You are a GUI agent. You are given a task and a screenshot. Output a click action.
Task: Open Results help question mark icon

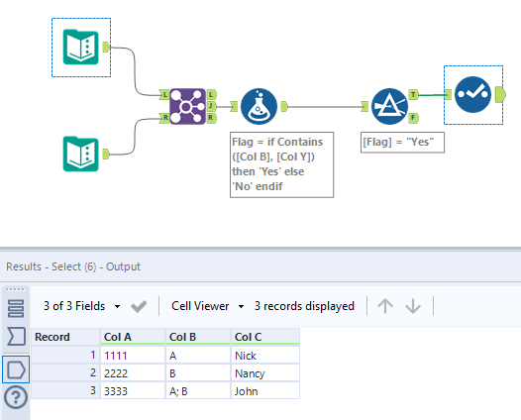click(16, 397)
